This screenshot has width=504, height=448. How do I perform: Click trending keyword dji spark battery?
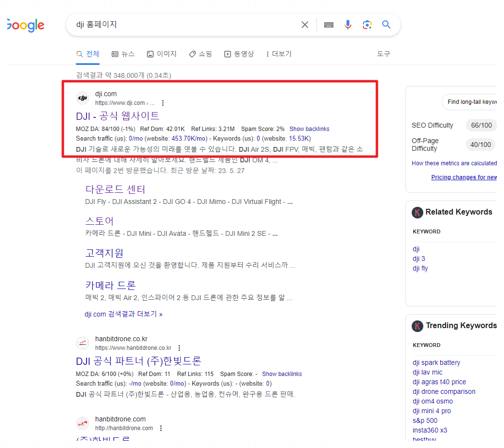click(x=436, y=362)
